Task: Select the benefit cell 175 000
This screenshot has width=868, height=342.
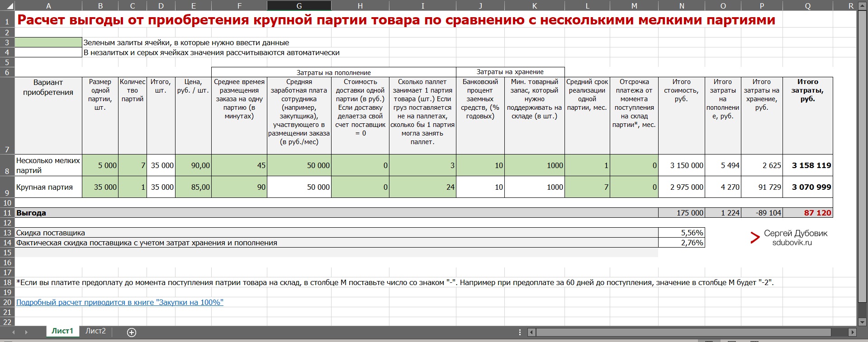Action: point(682,213)
